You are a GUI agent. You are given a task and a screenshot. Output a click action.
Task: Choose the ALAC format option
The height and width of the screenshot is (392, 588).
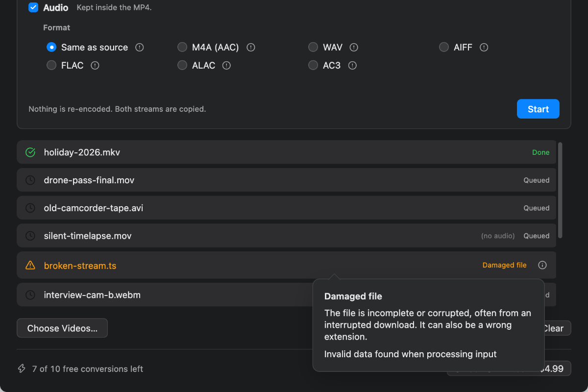click(x=182, y=65)
